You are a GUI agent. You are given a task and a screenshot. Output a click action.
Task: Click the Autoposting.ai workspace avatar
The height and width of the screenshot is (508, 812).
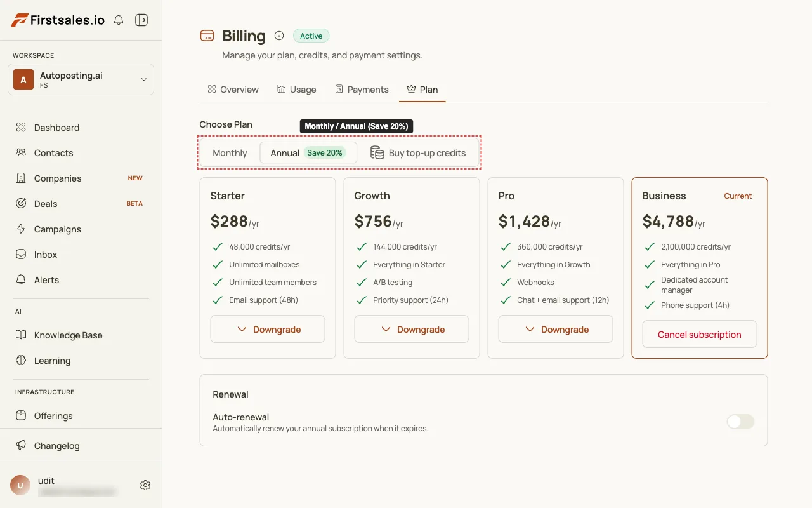point(23,80)
